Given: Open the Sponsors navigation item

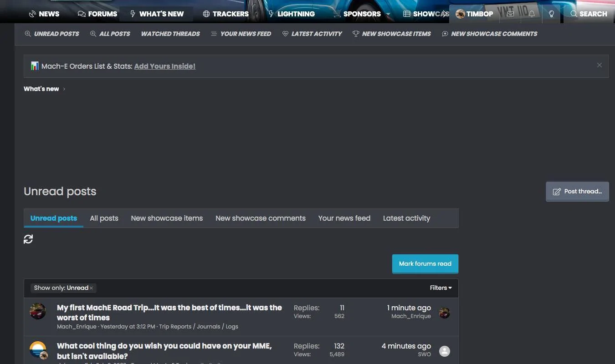Looking at the screenshot, I should [358, 14].
